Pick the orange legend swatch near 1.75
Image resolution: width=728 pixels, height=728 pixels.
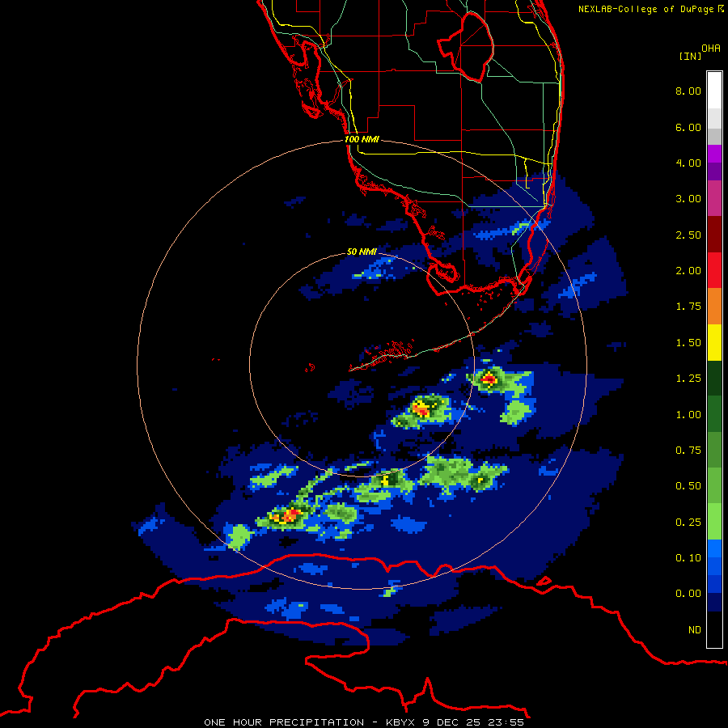pyautogui.click(x=714, y=307)
